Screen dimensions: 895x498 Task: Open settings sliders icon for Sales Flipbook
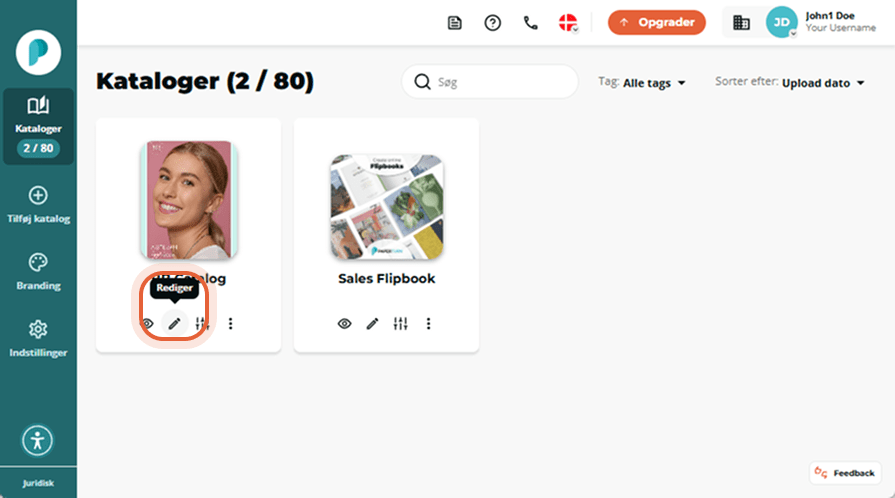(400, 324)
